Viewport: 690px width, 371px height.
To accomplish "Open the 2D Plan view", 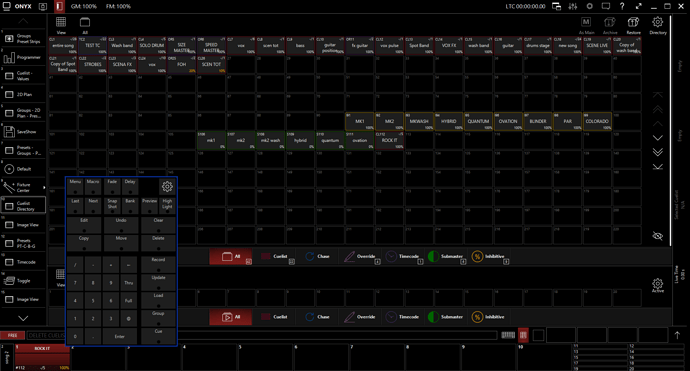I will tap(23, 95).
